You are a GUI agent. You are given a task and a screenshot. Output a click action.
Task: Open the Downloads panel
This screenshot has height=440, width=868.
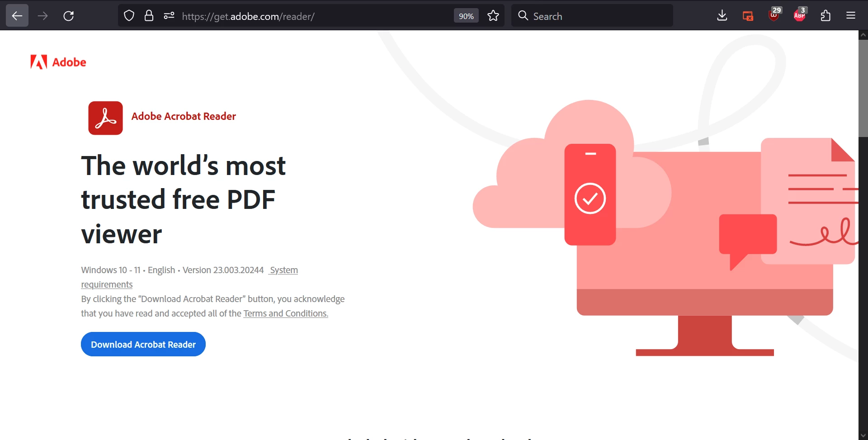(x=722, y=16)
